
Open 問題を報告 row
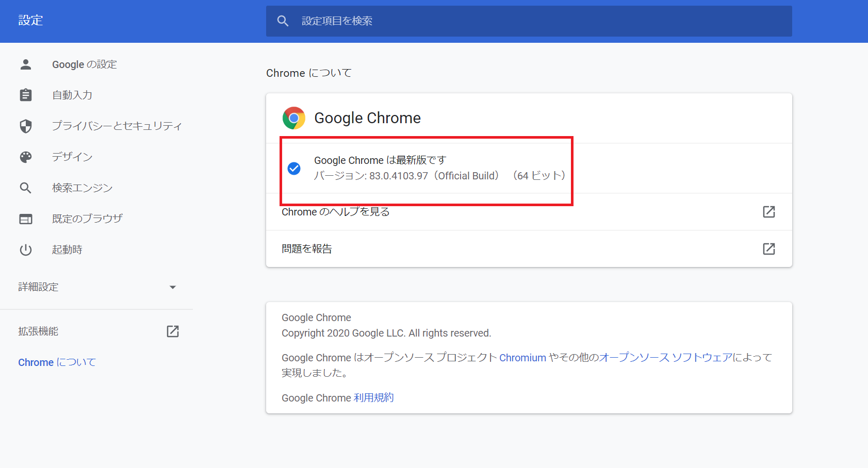tap(529, 249)
